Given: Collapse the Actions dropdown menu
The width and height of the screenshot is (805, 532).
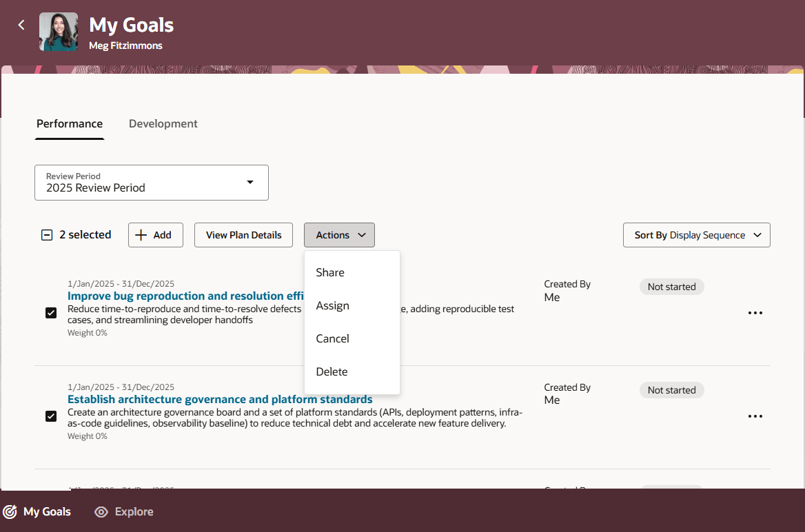Looking at the screenshot, I should pyautogui.click(x=339, y=234).
